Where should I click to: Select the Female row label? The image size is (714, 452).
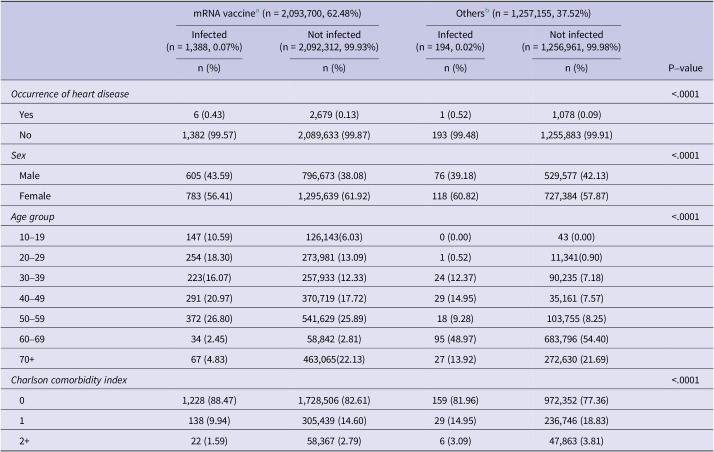pos(35,196)
